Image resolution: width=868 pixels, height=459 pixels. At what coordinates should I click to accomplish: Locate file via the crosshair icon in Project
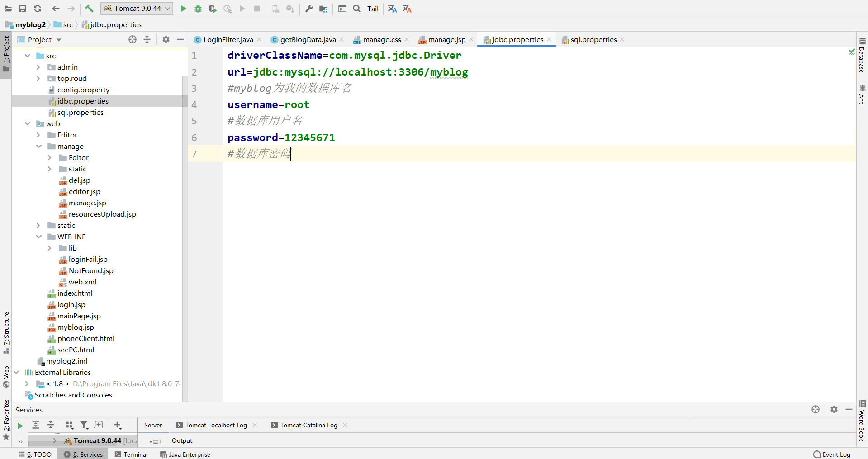[133, 40]
